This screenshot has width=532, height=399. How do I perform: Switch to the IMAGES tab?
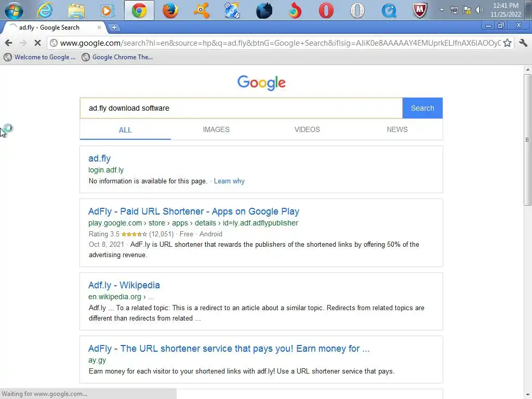coord(216,129)
